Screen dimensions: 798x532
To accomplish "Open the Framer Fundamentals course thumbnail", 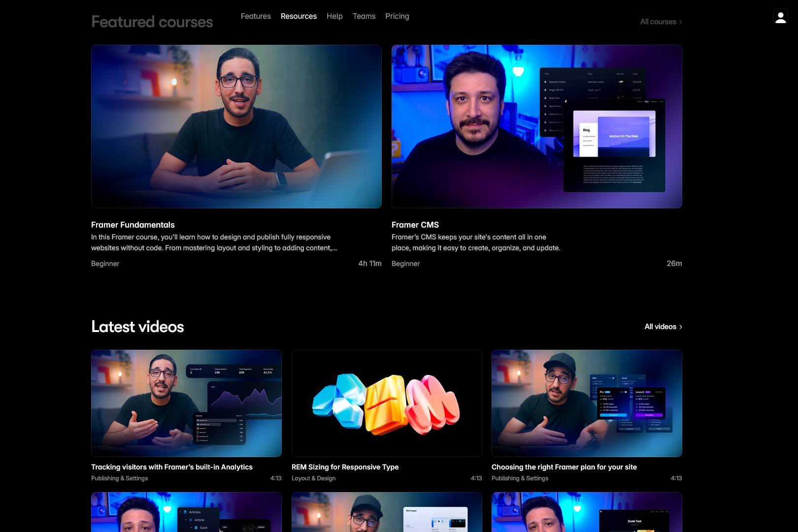I will tap(236, 127).
